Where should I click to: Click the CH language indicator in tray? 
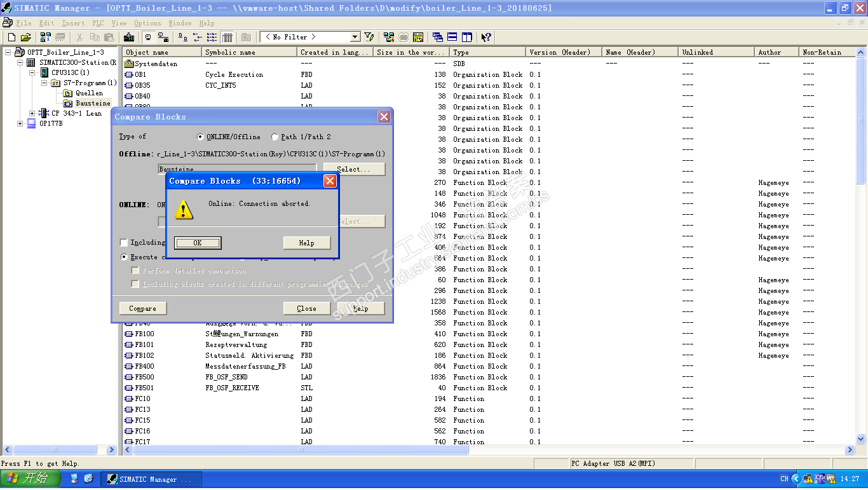(784, 479)
